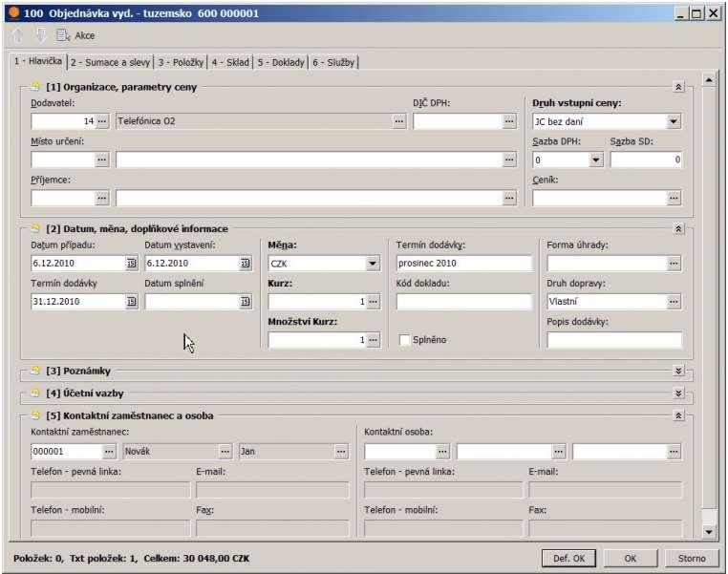Click the Def. OK button
Image resolution: width=728 pixels, height=574 pixels.
point(568,558)
